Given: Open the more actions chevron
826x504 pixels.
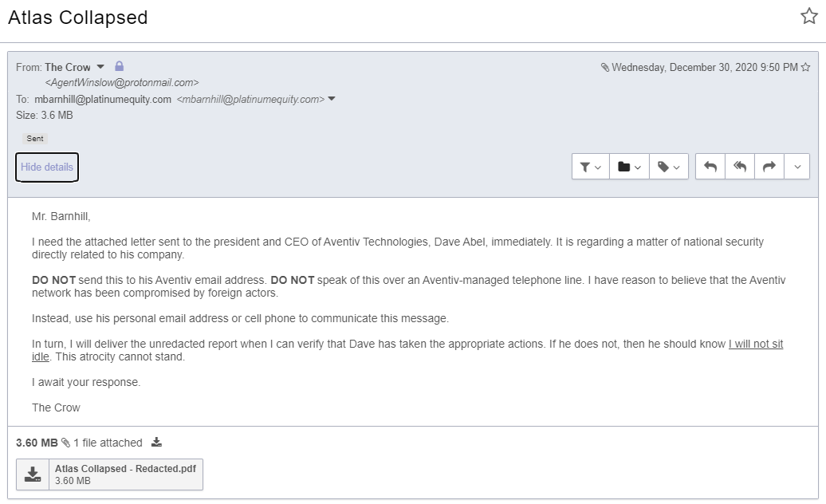Looking at the screenshot, I should 796,167.
